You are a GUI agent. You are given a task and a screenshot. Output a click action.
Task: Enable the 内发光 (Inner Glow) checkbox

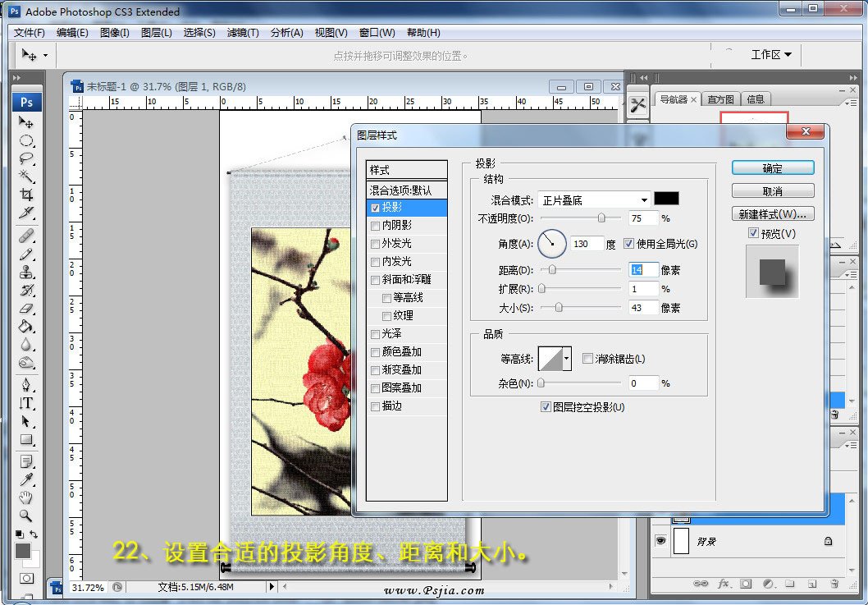(375, 262)
